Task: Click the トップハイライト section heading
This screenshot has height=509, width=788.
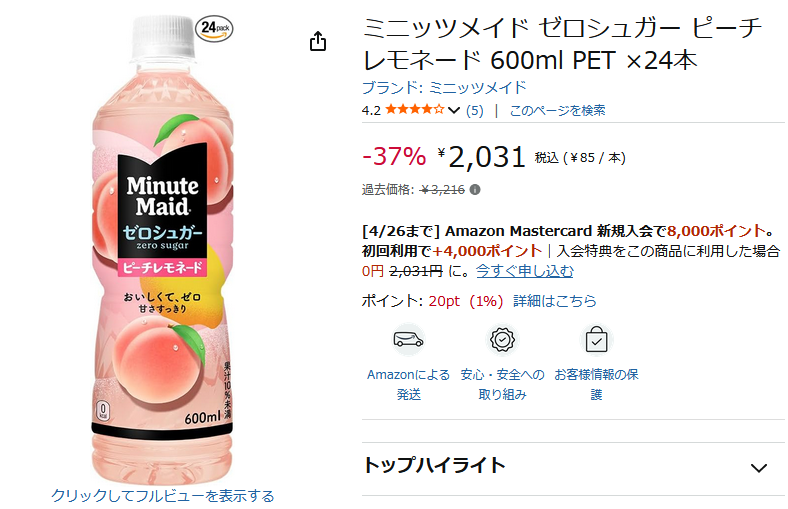Action: point(434,466)
